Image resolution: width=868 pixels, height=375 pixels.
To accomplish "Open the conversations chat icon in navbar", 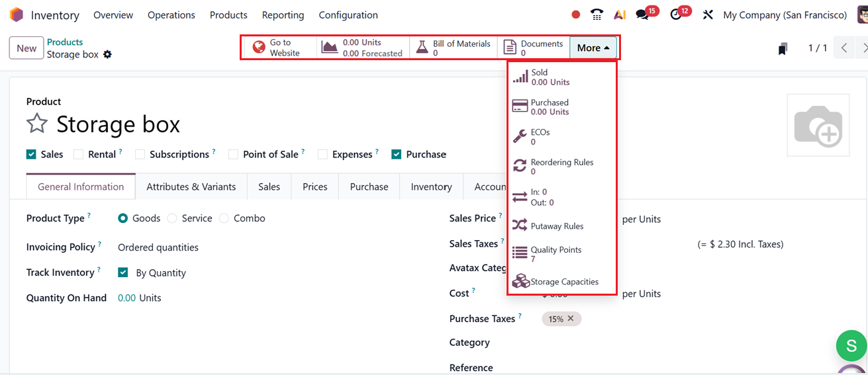I will 642,15.
